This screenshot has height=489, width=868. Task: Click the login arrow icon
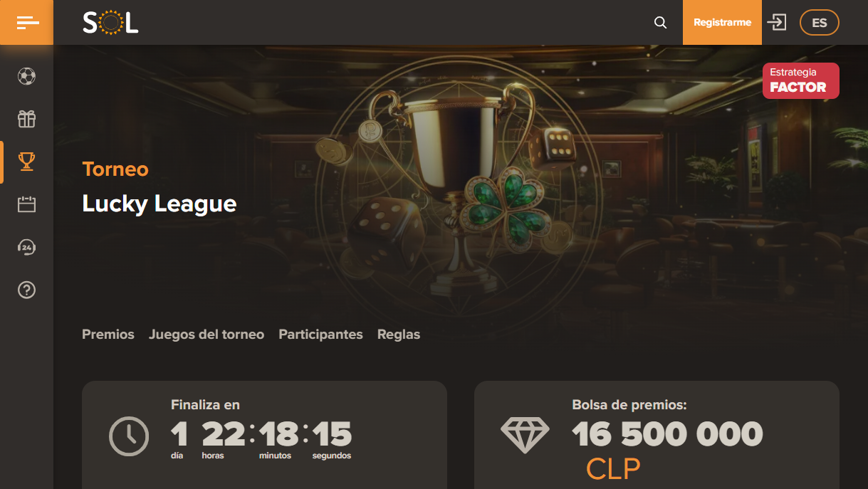pos(777,22)
